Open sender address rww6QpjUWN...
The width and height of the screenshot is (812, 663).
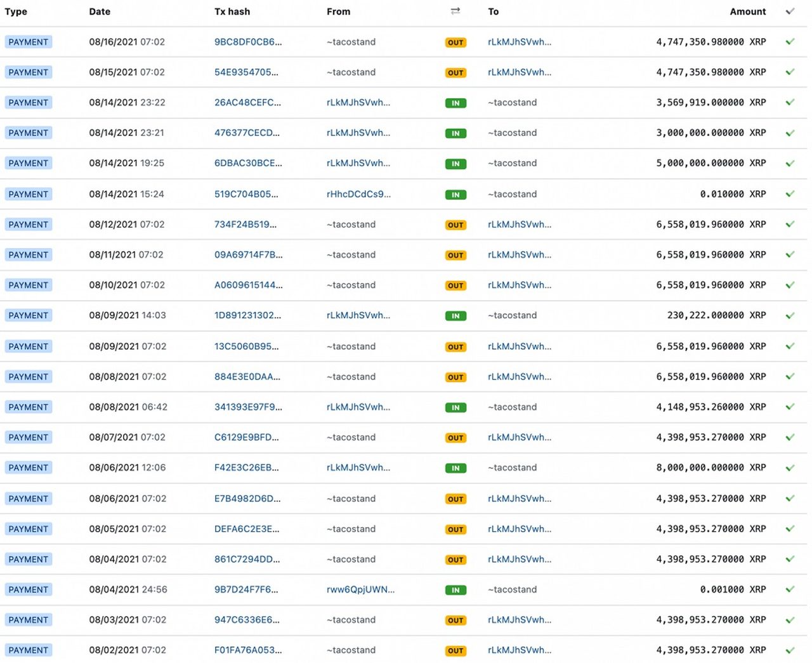(360, 589)
